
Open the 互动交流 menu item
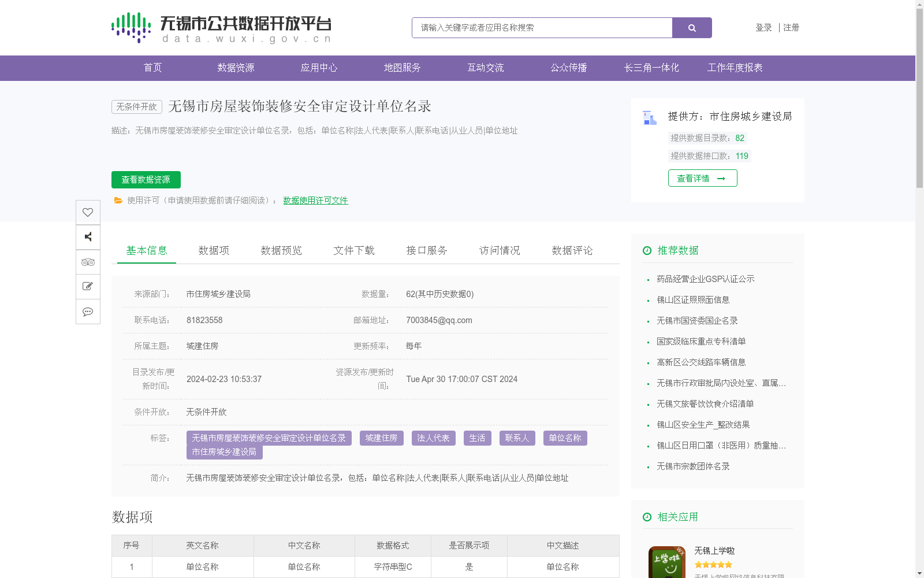point(486,68)
